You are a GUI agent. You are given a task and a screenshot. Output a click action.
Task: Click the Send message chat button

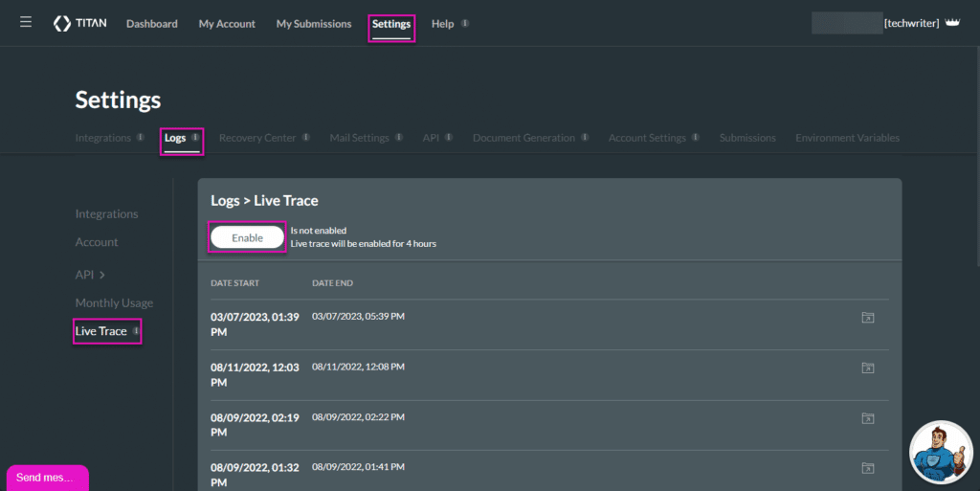coord(46,477)
